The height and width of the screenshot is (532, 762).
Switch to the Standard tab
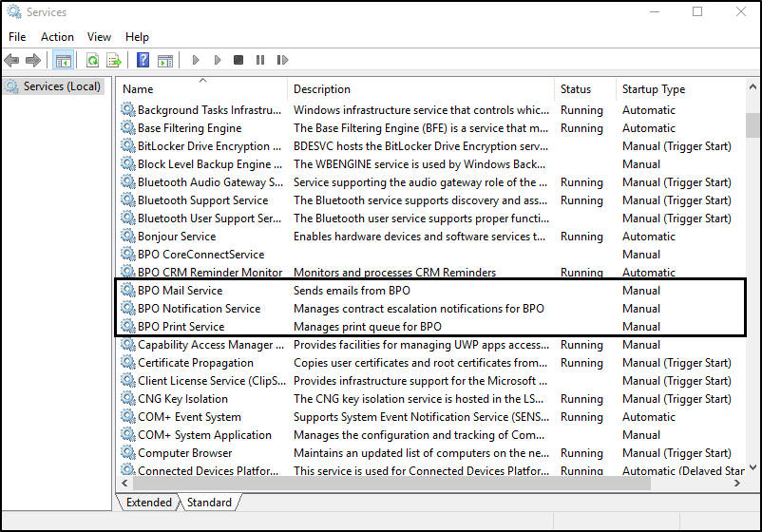point(209,503)
